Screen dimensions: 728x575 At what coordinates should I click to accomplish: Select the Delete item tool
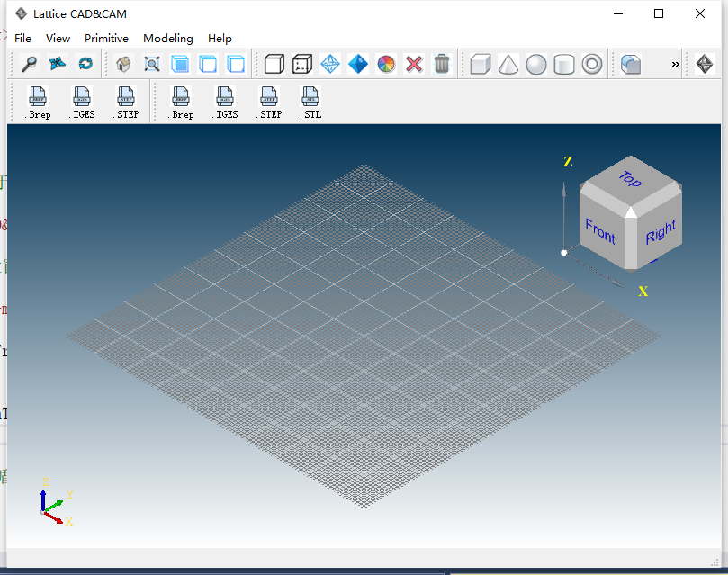[413, 64]
